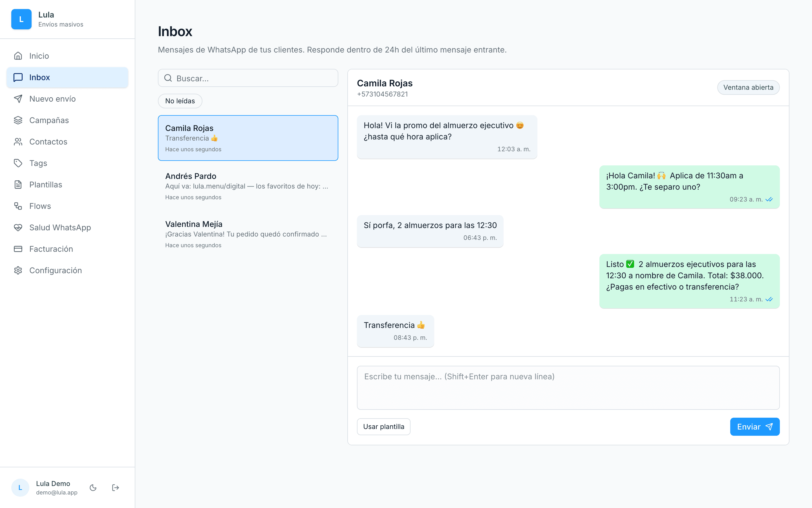This screenshot has height=508, width=812.
Task: Click the search magnifier icon
Action: click(168, 78)
